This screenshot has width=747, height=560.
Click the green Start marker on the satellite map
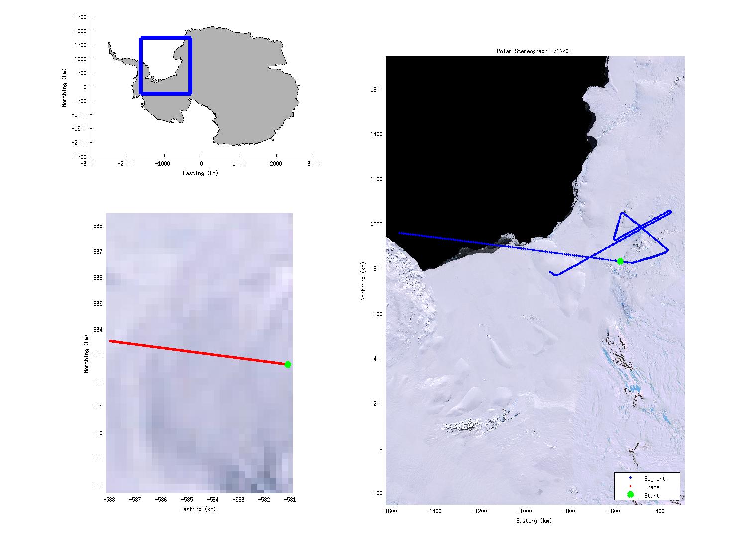click(x=620, y=261)
